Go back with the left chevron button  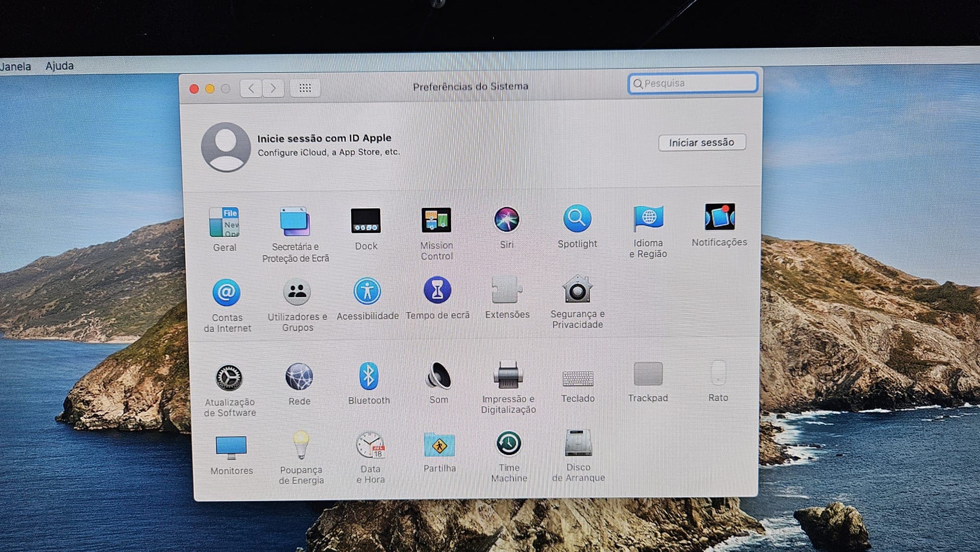pos(251,88)
